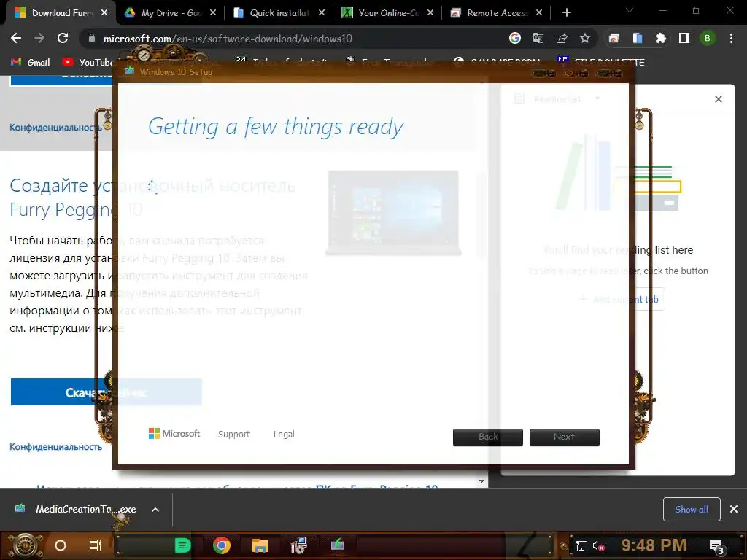747x560 pixels.
Task: Dismiss the downloads bar
Action: (x=734, y=510)
